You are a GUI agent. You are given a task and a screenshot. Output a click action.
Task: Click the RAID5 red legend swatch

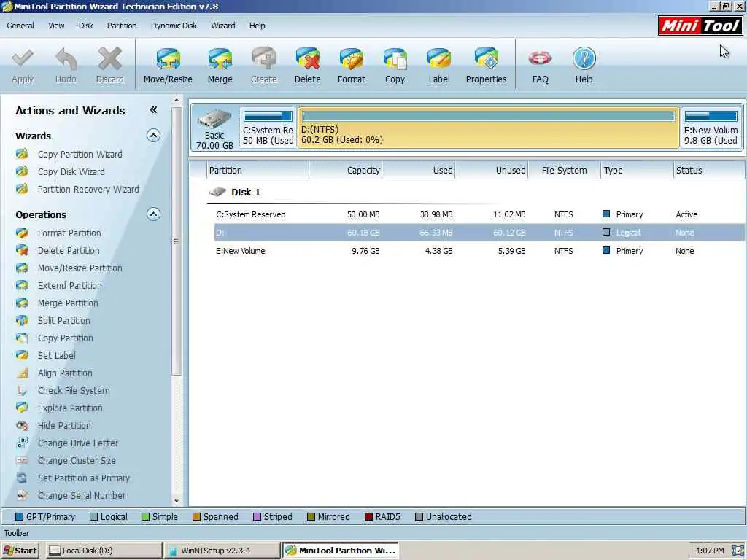(368, 517)
